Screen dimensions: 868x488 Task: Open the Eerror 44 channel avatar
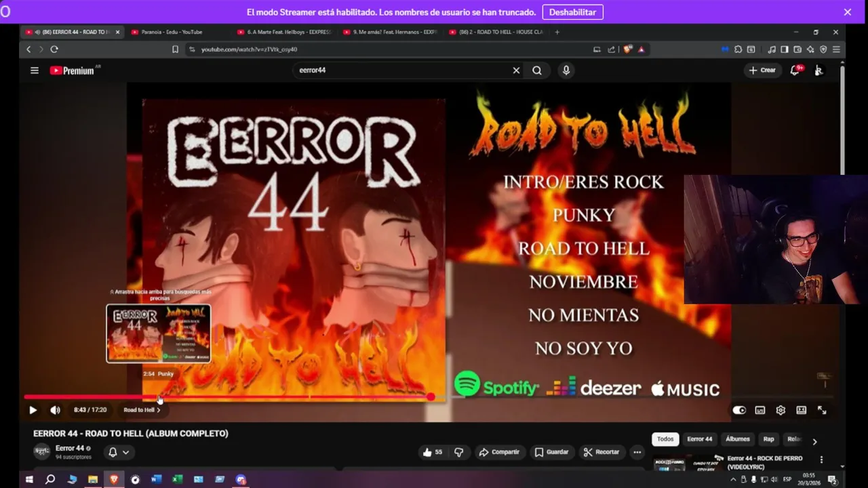[x=42, y=451]
